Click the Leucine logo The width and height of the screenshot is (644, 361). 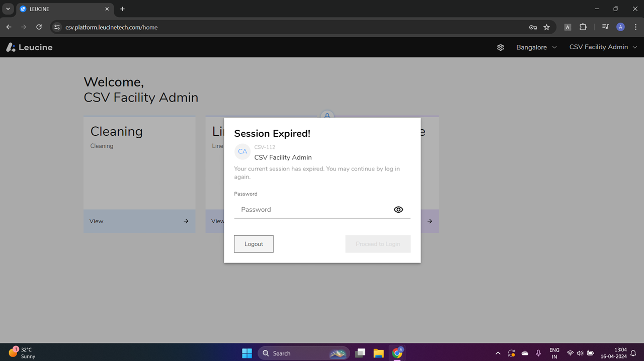29,47
